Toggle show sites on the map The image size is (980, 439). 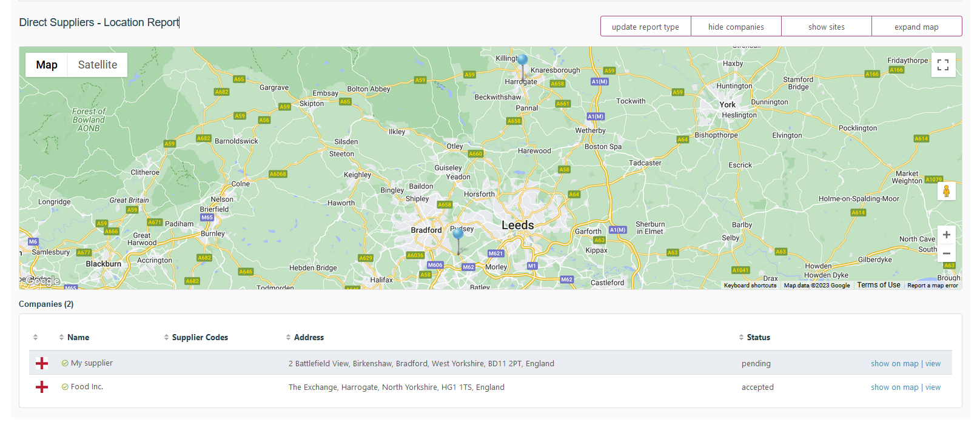tap(826, 27)
